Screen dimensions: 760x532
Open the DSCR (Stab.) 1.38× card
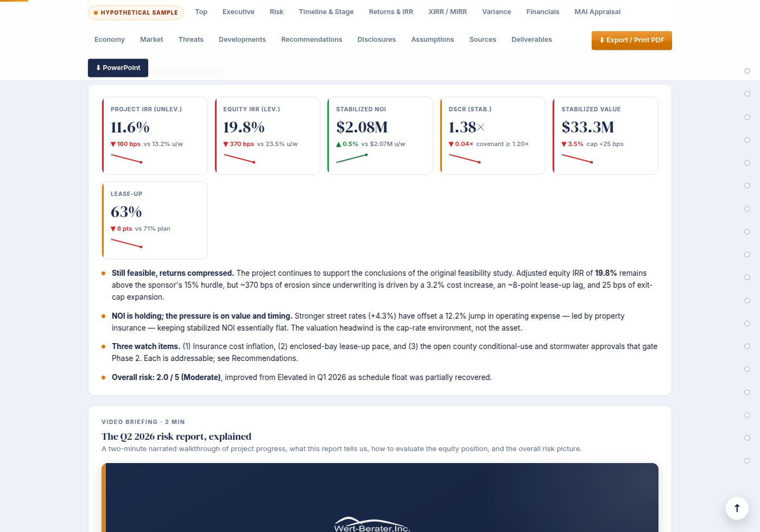point(492,136)
